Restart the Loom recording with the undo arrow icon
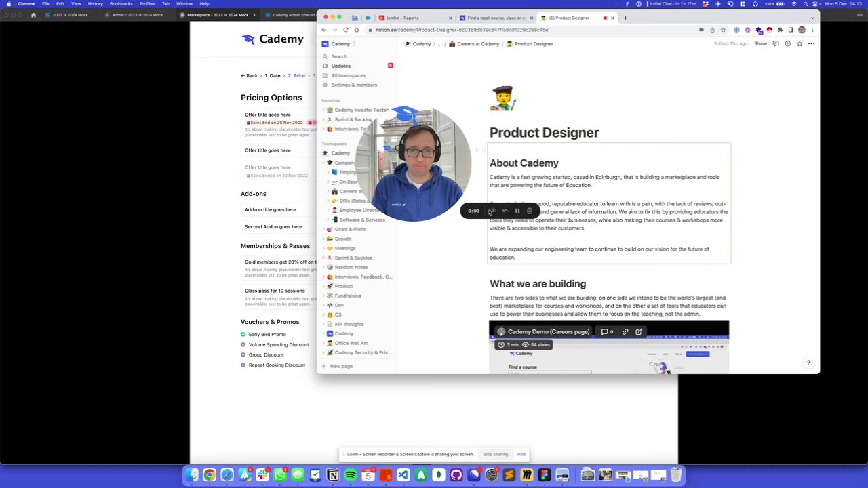The width and height of the screenshot is (868, 488). [x=505, y=211]
